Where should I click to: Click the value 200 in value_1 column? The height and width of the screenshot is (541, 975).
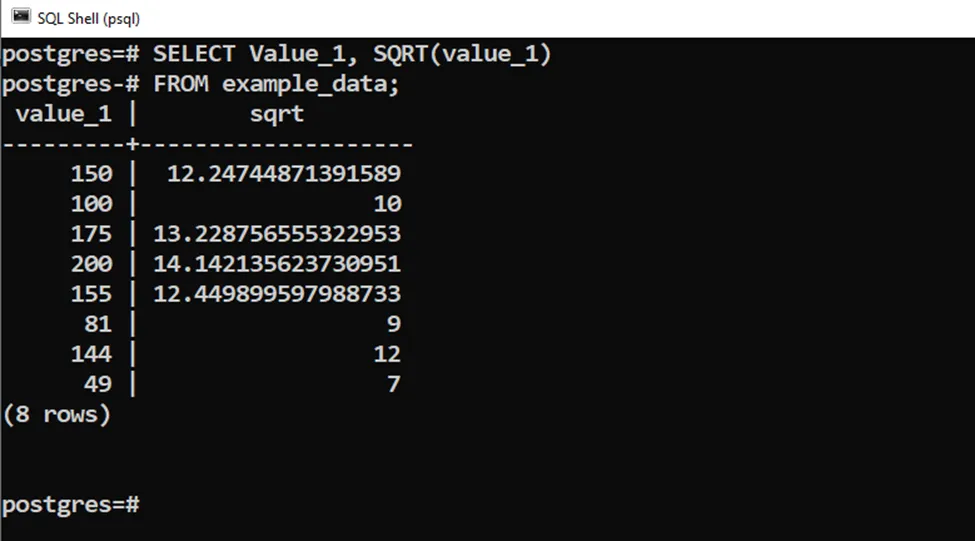pos(91,264)
